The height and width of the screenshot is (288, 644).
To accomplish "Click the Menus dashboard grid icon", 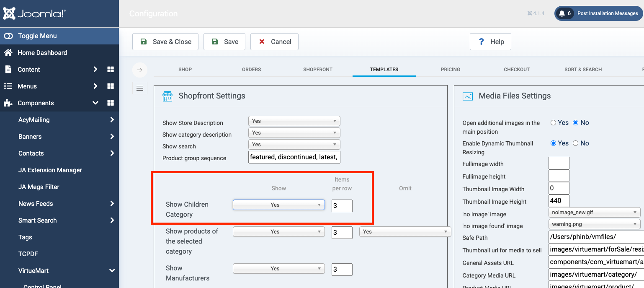I will click(x=111, y=86).
